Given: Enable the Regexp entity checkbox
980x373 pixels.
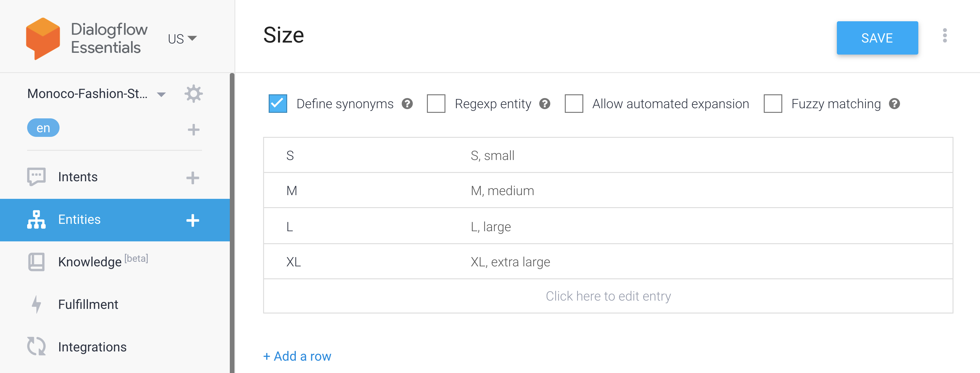Looking at the screenshot, I should click(436, 104).
